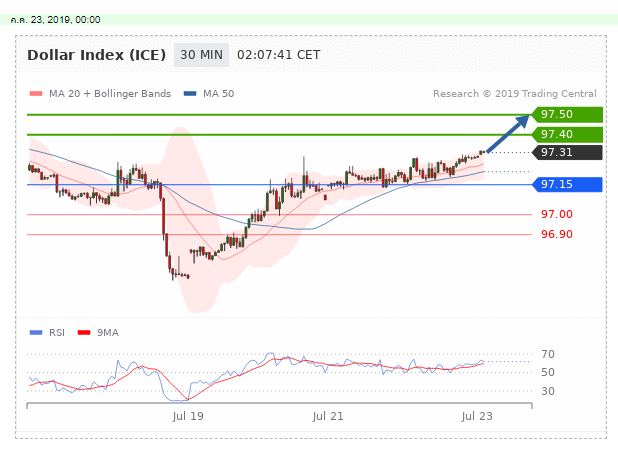The height and width of the screenshot is (451, 618).
Task: Click the RSI 30 axis value
Action: [548, 391]
